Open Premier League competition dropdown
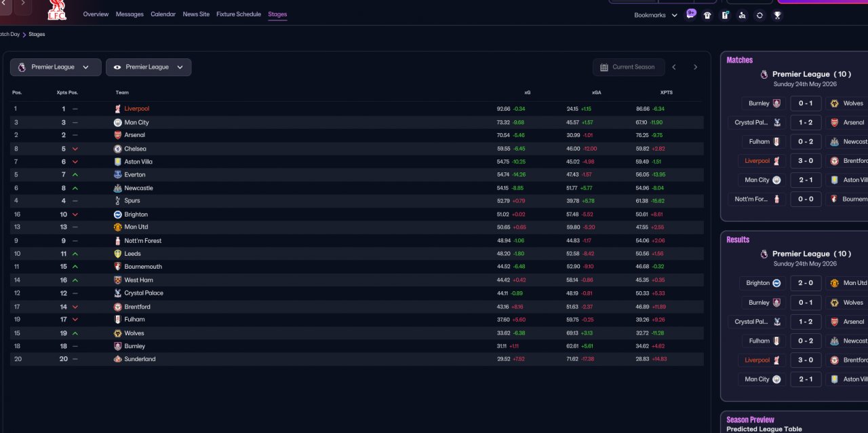 click(x=56, y=67)
